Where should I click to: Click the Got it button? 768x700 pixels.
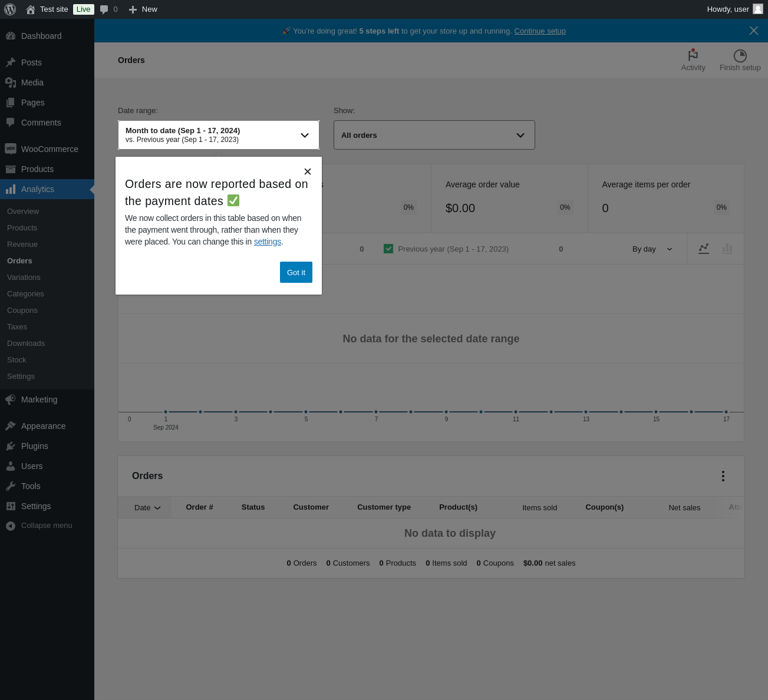296,272
